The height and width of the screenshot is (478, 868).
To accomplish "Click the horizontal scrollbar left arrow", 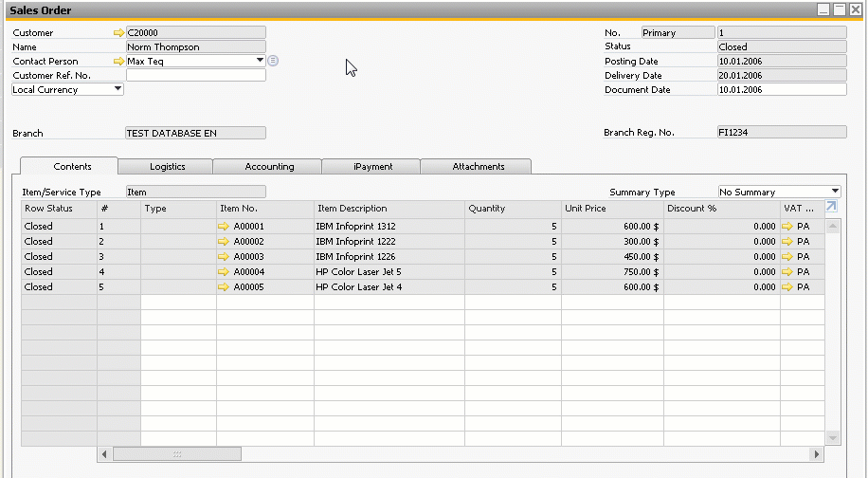I will click(104, 454).
